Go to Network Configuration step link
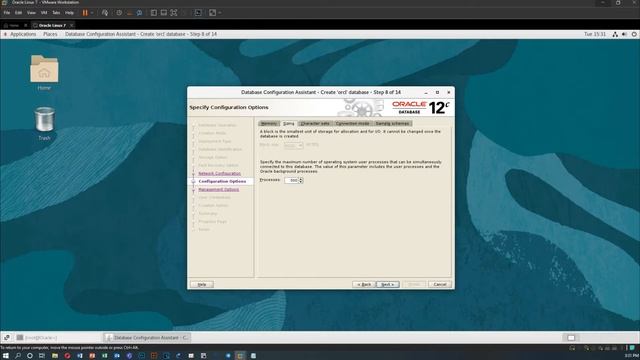 [220, 173]
